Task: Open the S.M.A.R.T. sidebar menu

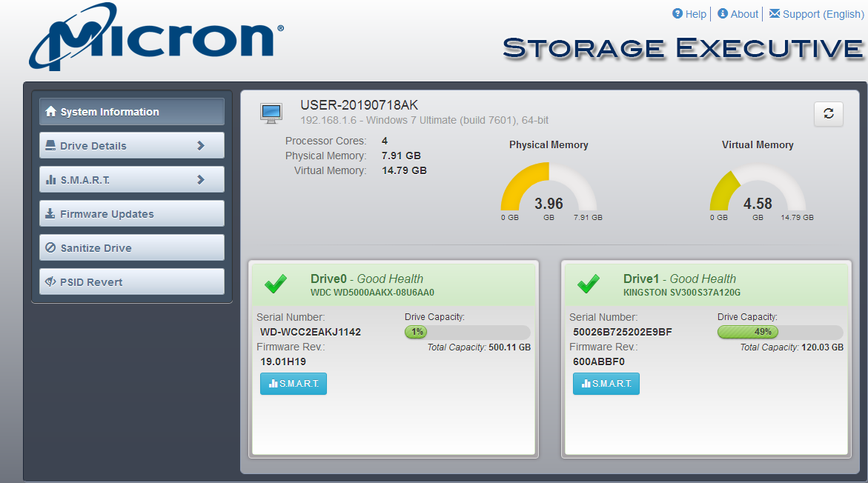Action: tap(132, 180)
